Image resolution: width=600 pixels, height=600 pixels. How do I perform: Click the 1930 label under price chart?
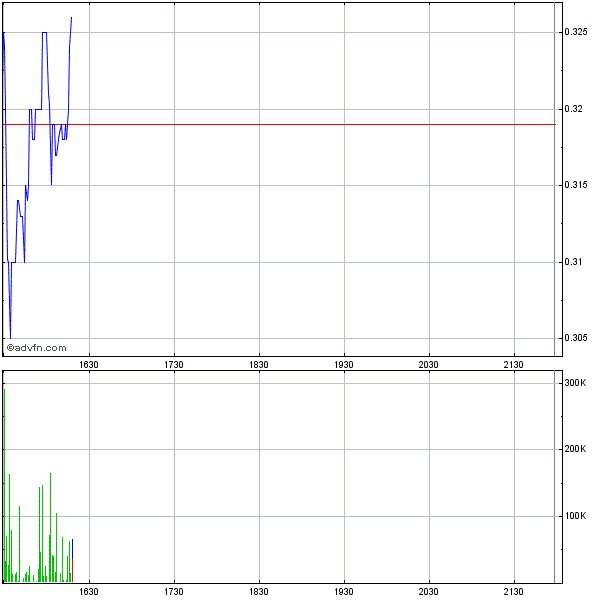point(344,365)
